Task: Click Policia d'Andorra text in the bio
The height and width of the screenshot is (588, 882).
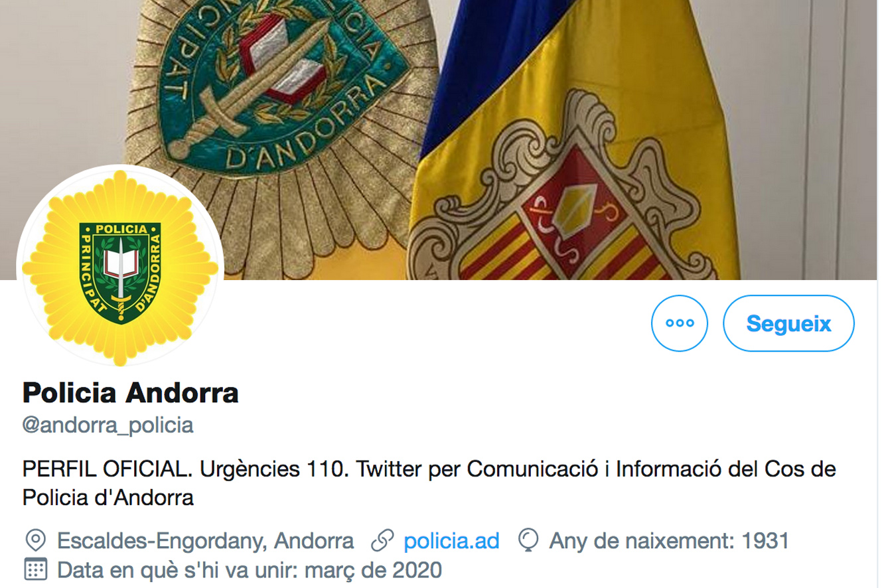Action: [108, 498]
